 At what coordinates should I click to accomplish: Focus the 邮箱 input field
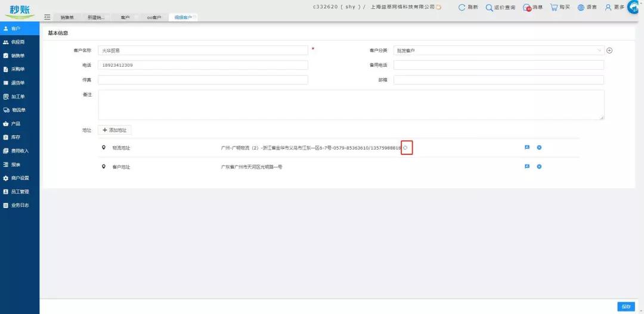pos(499,80)
